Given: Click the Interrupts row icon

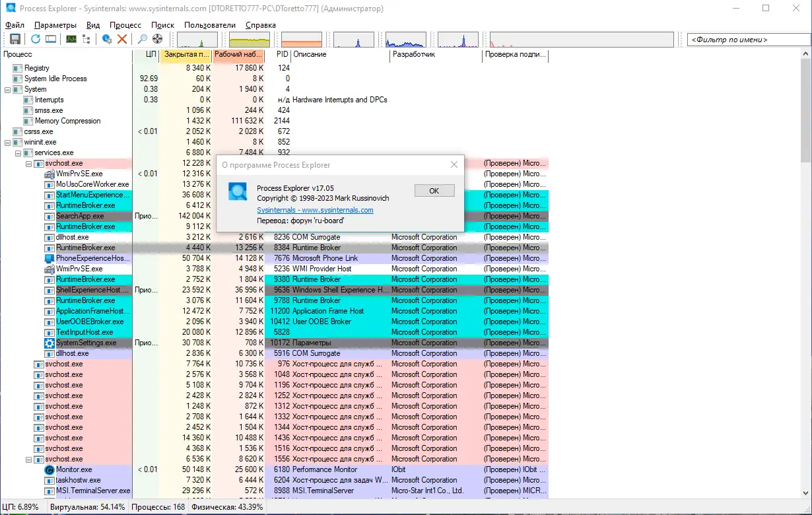Looking at the screenshot, I should pyautogui.click(x=28, y=100).
